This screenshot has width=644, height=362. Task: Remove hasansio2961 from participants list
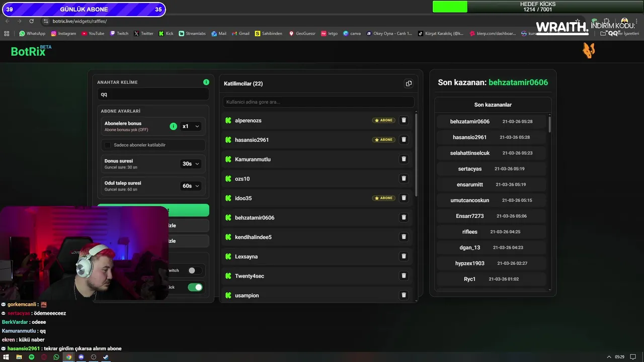(x=404, y=140)
